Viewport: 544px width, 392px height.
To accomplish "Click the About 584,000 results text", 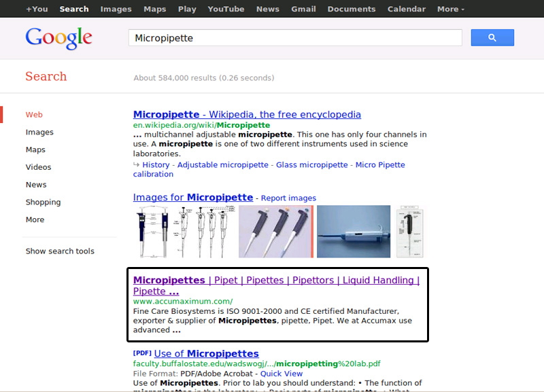I will [x=204, y=78].
